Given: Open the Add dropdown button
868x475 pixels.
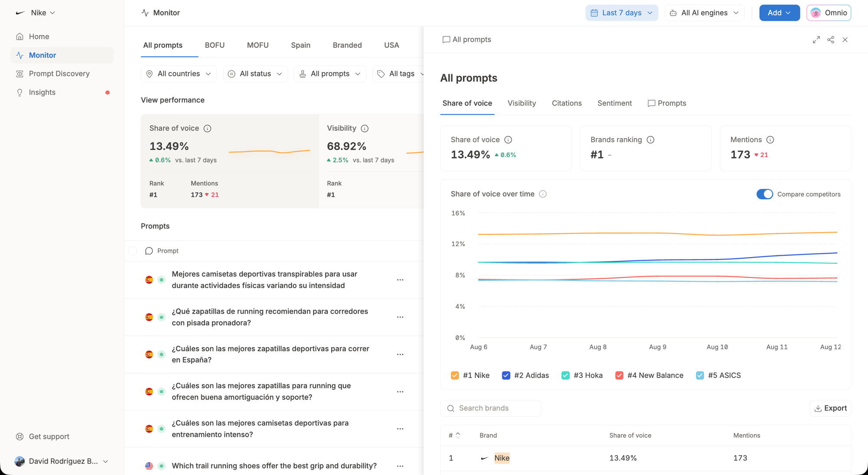Looking at the screenshot, I should pyautogui.click(x=779, y=13).
